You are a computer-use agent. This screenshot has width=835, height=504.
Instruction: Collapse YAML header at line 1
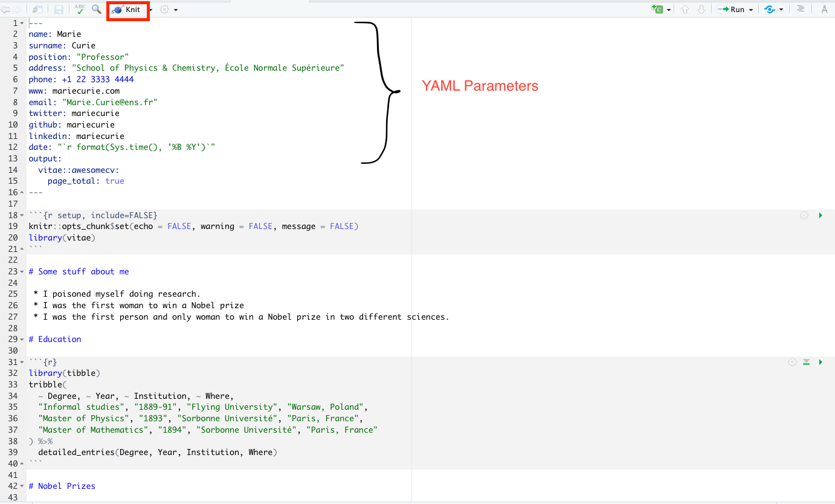pyautogui.click(x=22, y=23)
